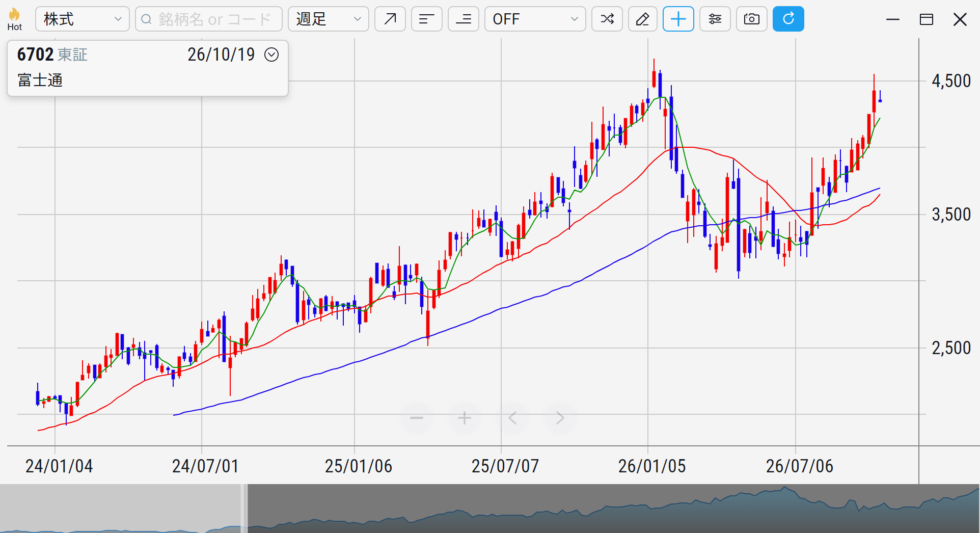Maximize the chart window

coord(927,19)
